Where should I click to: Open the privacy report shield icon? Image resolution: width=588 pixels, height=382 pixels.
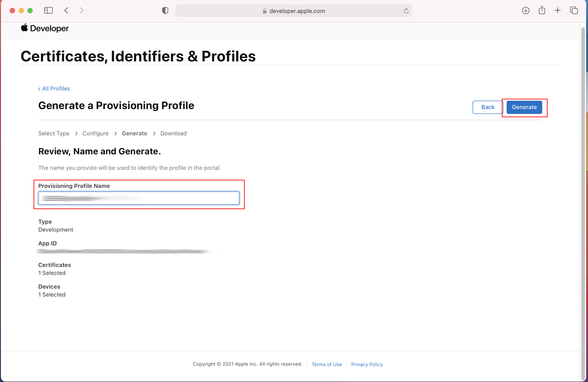(x=165, y=10)
